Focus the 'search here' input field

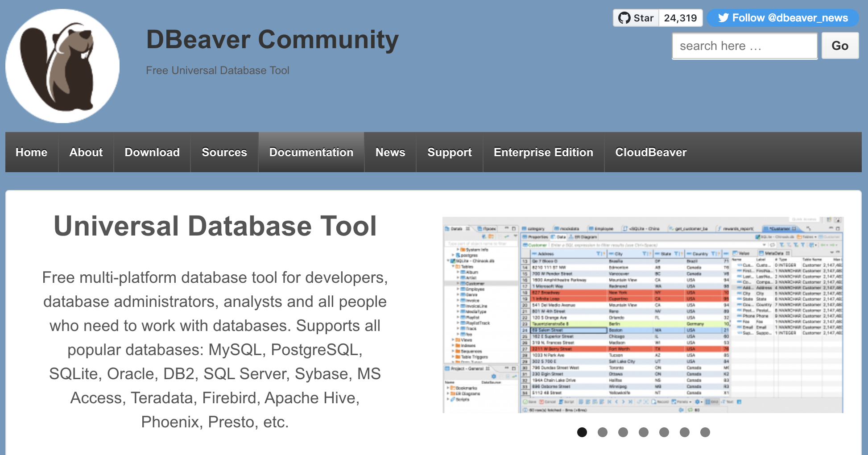point(745,46)
